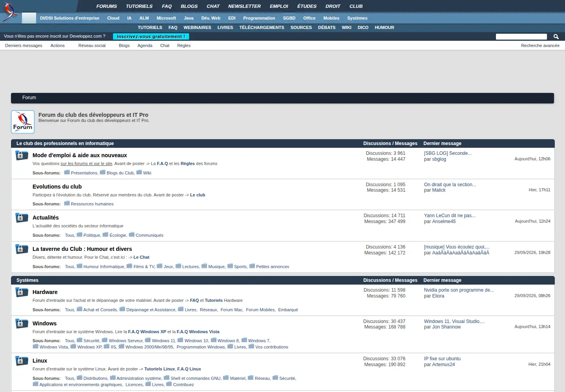This screenshot has width=565, height=392.
Task: Click the Forum logo image
Action: click(23, 122)
